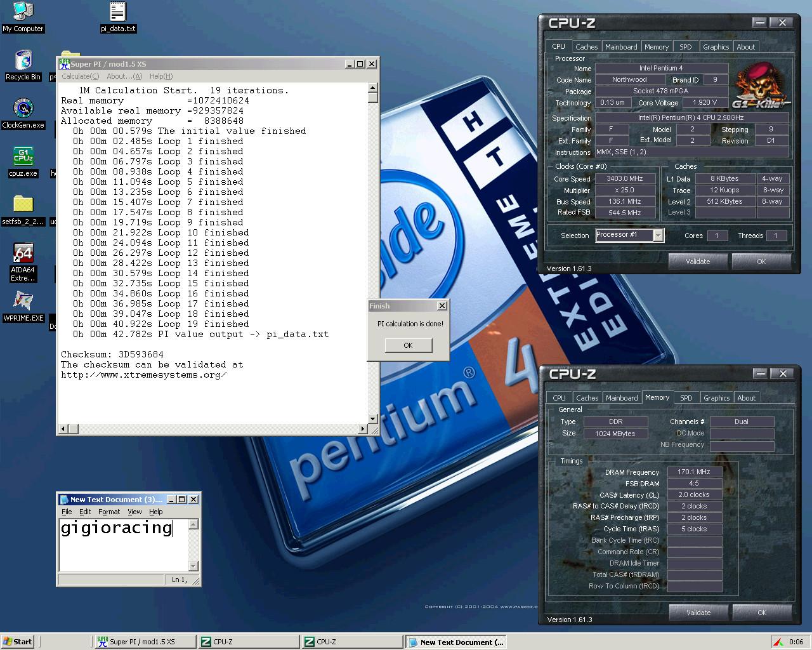Click OK in the upper CPU-Z window
Image resolution: width=812 pixels, height=650 pixels.
(761, 262)
